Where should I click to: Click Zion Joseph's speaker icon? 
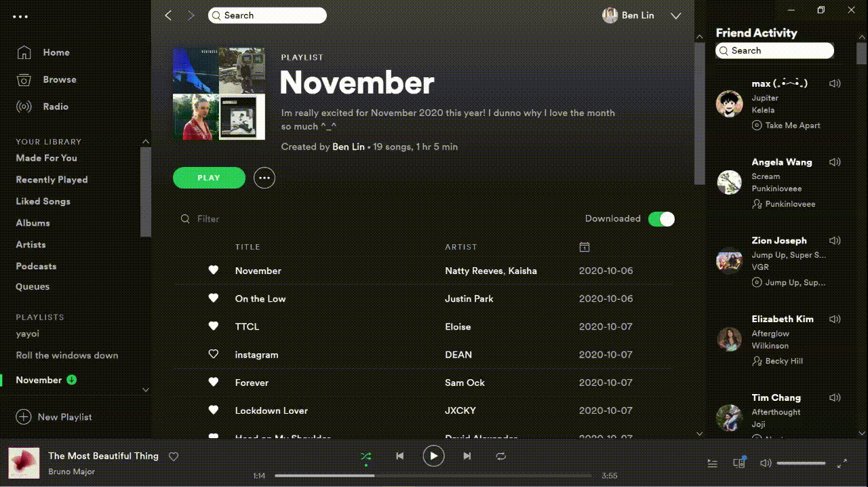pos(835,241)
